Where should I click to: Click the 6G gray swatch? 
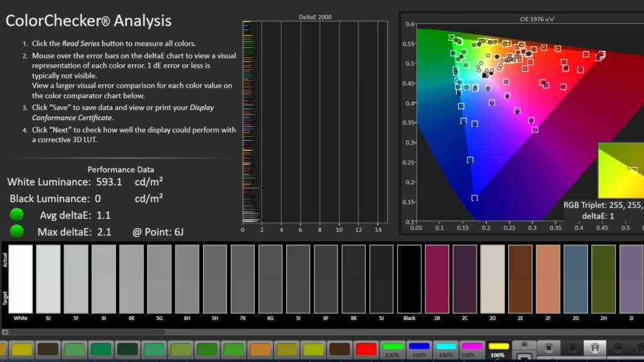tap(270, 279)
